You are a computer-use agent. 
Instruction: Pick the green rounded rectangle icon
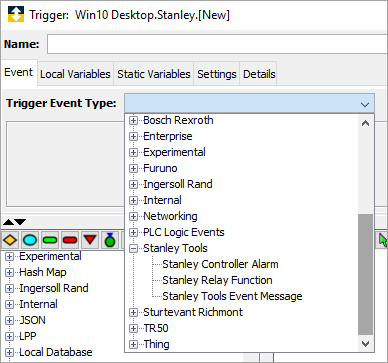click(50, 240)
